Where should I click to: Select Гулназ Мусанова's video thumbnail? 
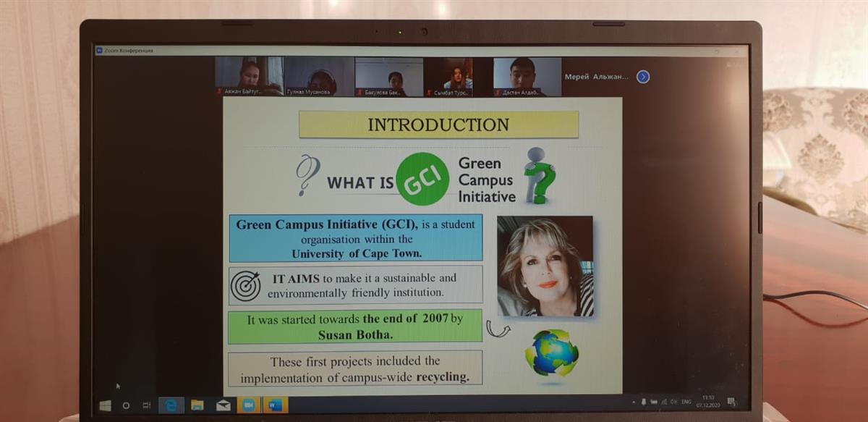[x=319, y=76]
